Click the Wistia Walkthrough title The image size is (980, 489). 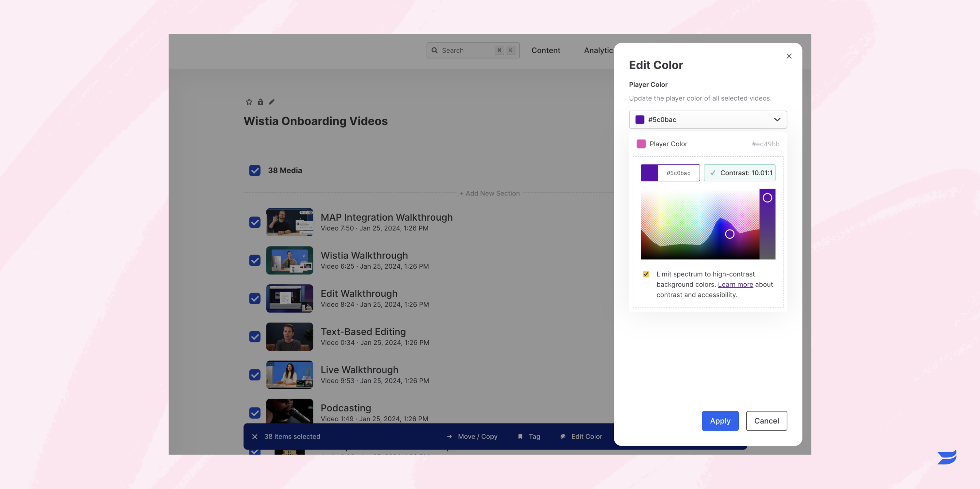coord(364,255)
